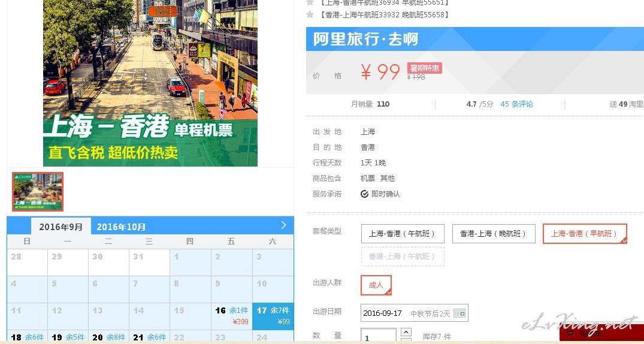Click the star icon beside 香港-上海午航班33932
Screen dimensions: 644x344
pyautogui.click(x=310, y=14)
